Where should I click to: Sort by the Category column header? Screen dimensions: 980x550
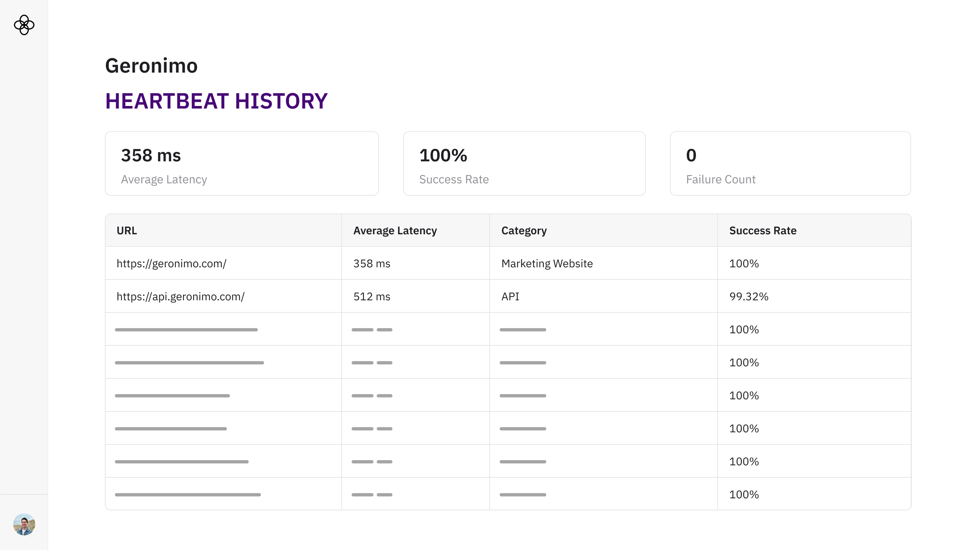click(x=524, y=231)
